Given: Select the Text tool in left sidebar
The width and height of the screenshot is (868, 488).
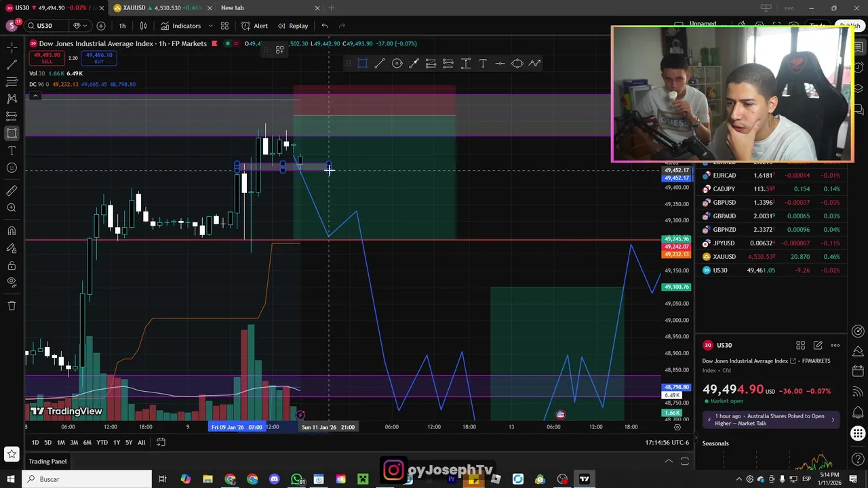Looking at the screenshot, I should point(12,150).
